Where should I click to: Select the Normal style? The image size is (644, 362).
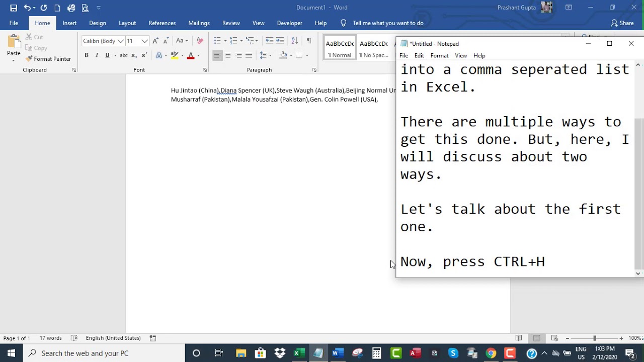pos(340,48)
